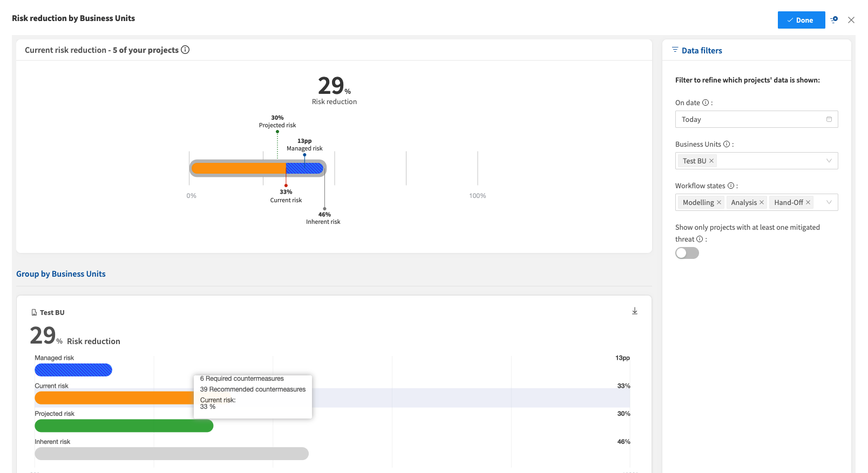Viewport: 868px width, 473px height.
Task: Click the info icon beside mitigated threat
Action: coord(700,239)
